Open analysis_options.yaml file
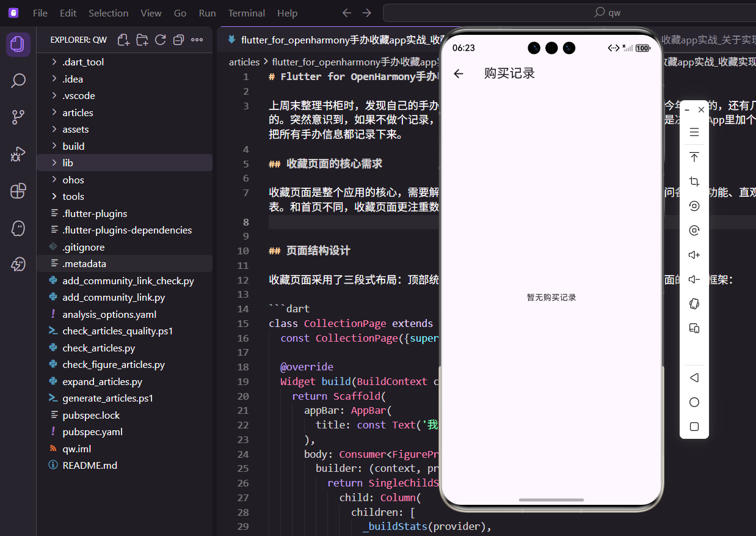This screenshot has height=536, width=756. [125, 314]
